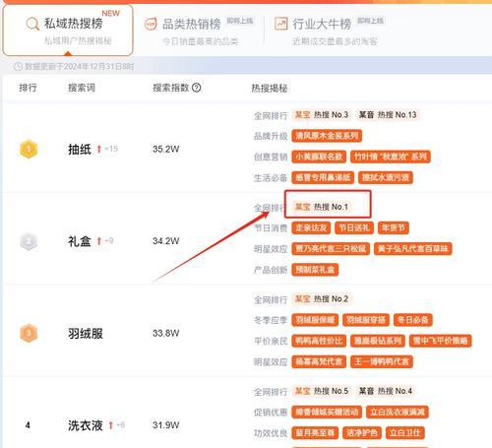Click the 某音 热搜 No.4 badge
Viewport: 492px width, 448px height.
(x=386, y=391)
